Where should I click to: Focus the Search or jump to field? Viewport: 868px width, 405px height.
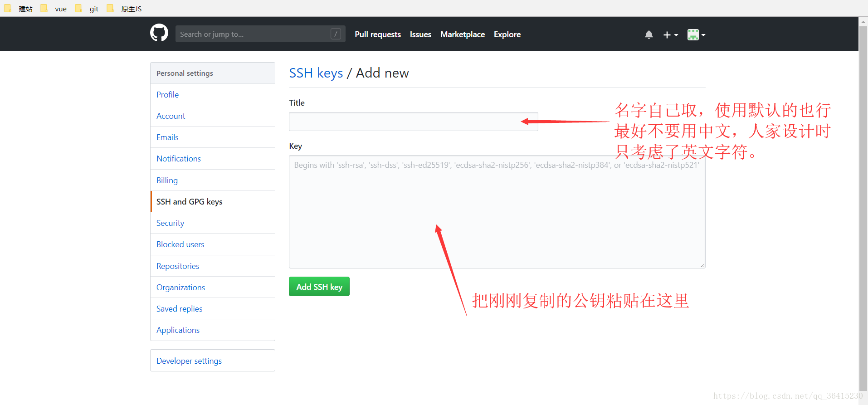[x=260, y=34]
